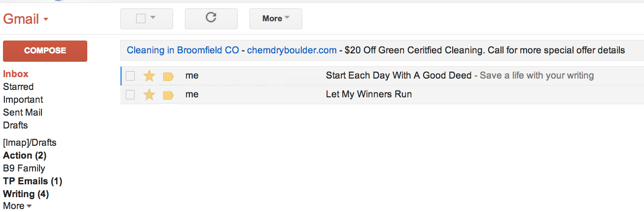Viewport: 644px width, 212px height.
Task: Expand More labels in sidebar
Action: click(17, 206)
